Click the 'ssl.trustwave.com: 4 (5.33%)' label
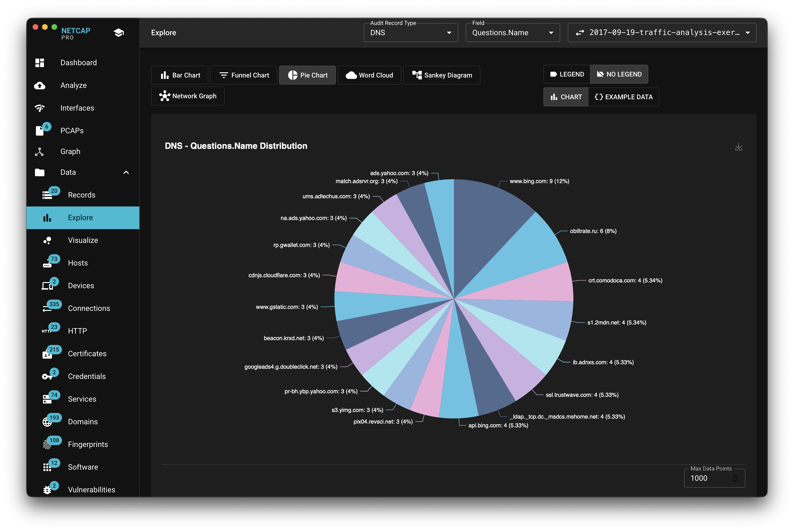Viewport: 794px width, 532px height. 582,395
